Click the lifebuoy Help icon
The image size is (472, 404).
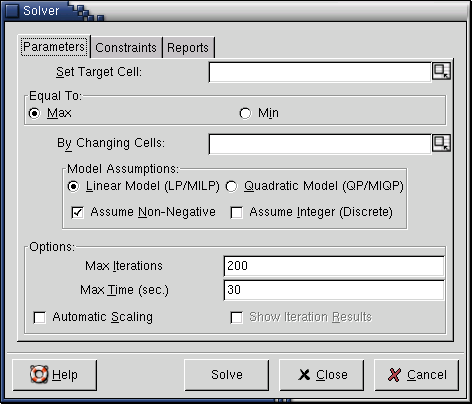click(39, 374)
